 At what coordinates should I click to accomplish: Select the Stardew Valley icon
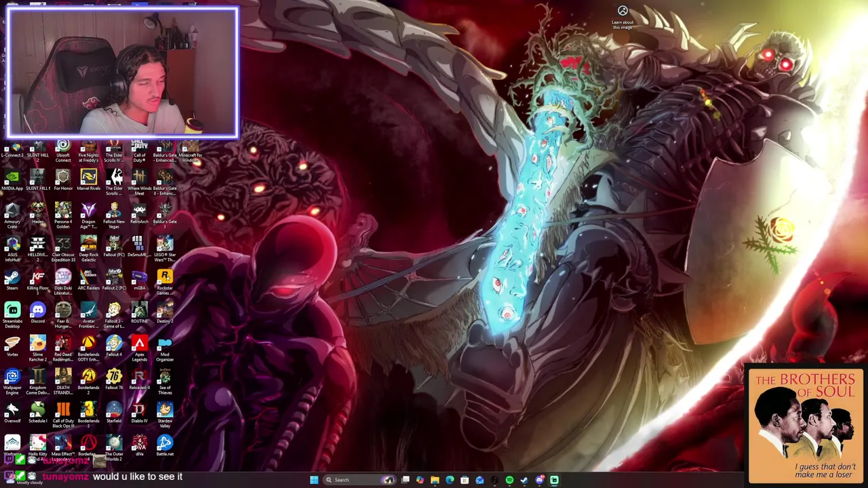tap(165, 415)
